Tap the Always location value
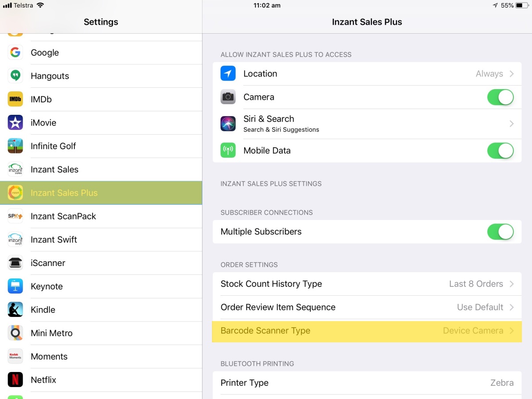Screen dimensions: 532x399 pos(489,74)
